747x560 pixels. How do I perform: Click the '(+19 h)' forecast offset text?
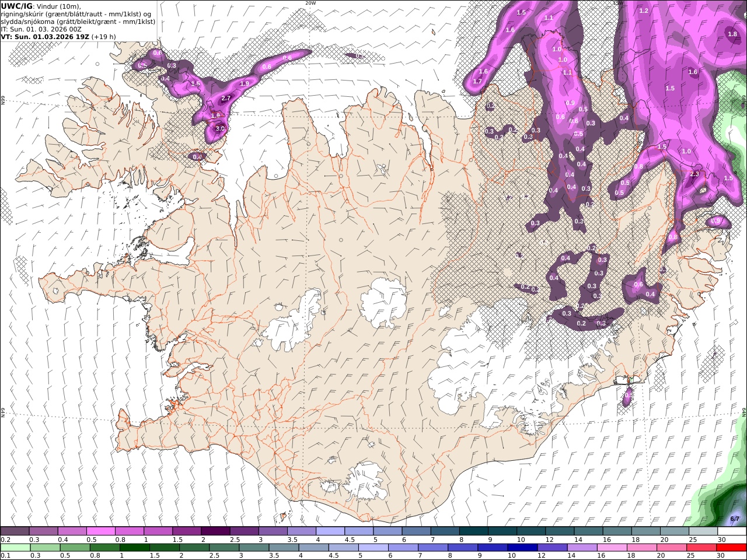click(103, 36)
